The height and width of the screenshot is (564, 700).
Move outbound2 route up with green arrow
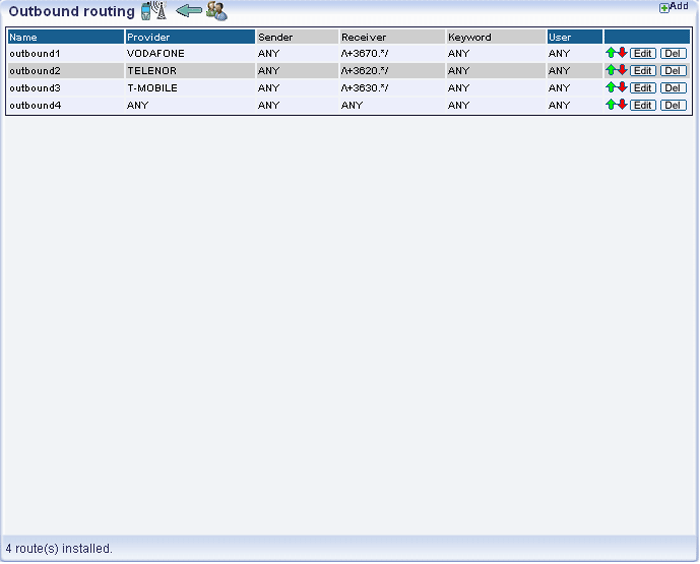610,70
